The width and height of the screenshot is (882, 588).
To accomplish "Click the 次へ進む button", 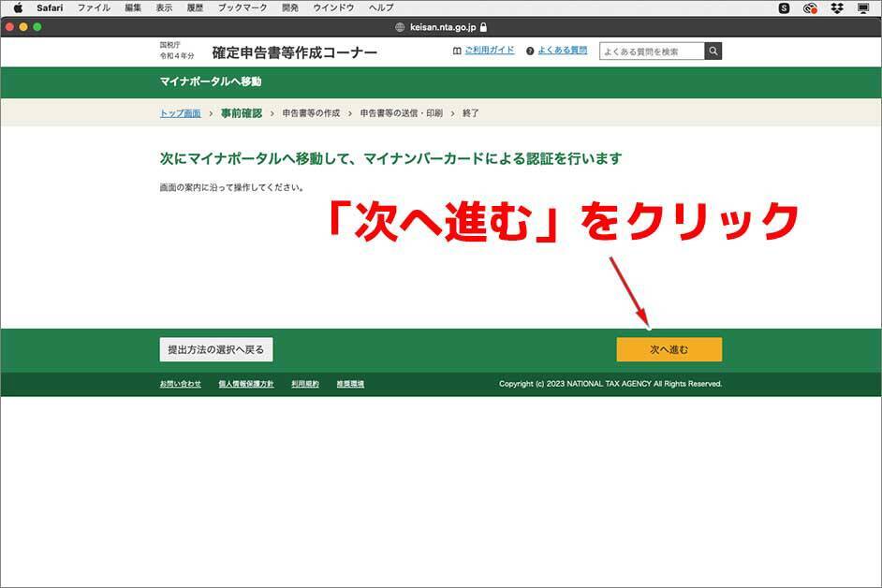I will pos(669,349).
